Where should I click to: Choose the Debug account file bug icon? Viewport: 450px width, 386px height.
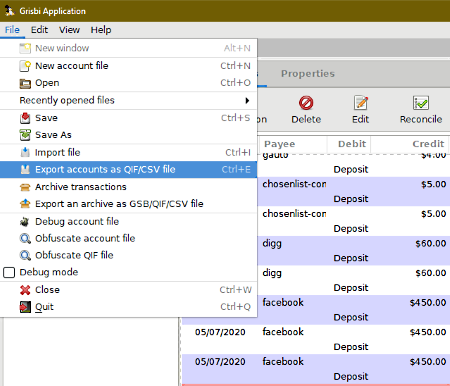point(25,222)
